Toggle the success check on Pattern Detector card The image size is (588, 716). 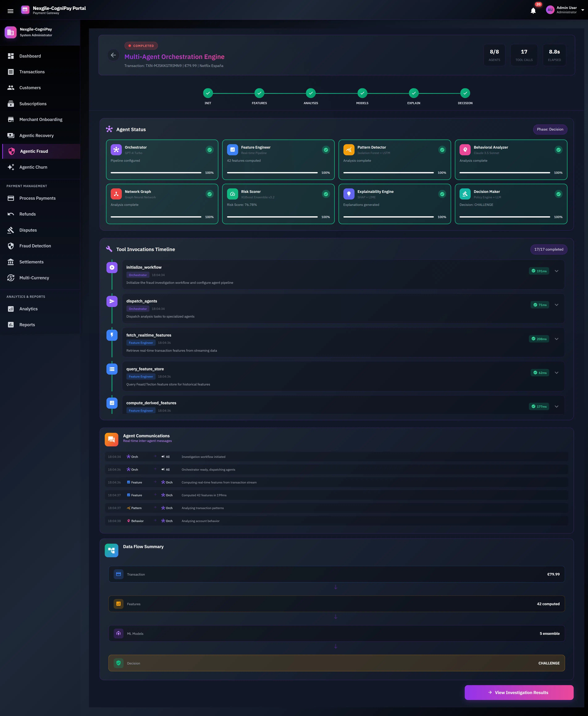[x=442, y=150]
